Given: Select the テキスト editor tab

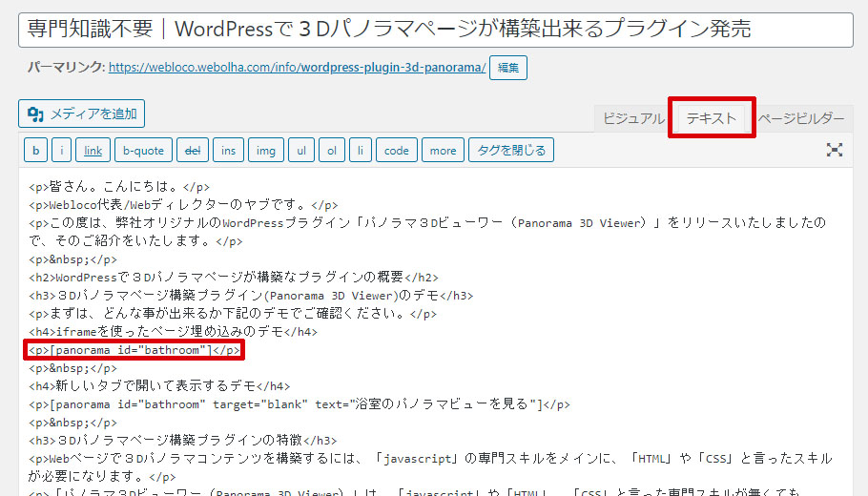Looking at the screenshot, I should coord(712,118).
